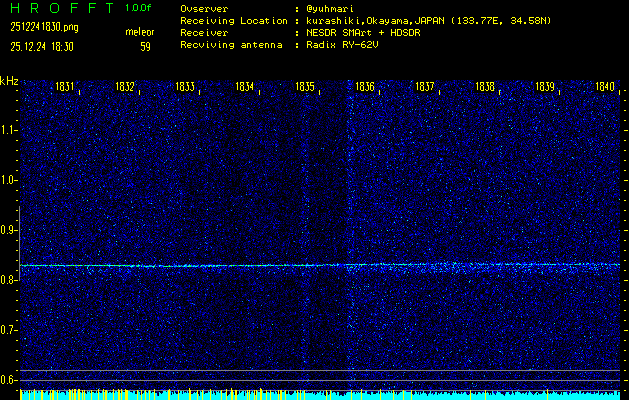
Task: Click the 1.00f version label
Action: click(139, 8)
